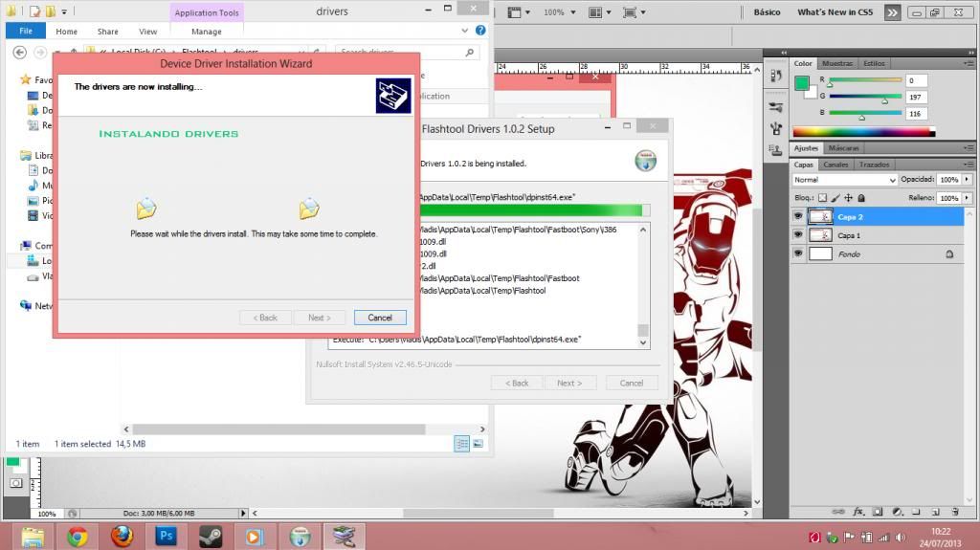The height and width of the screenshot is (550, 980).
Task: Open Steam from the taskbar
Action: coord(211,537)
